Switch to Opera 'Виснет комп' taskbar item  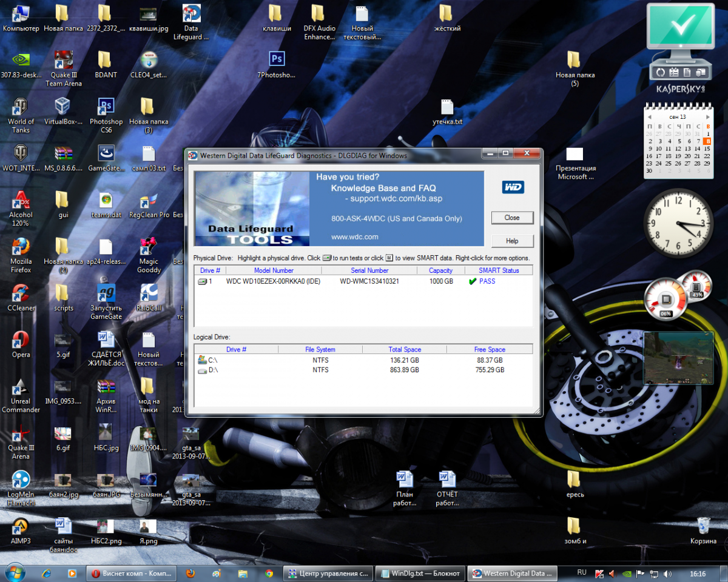tap(130, 573)
